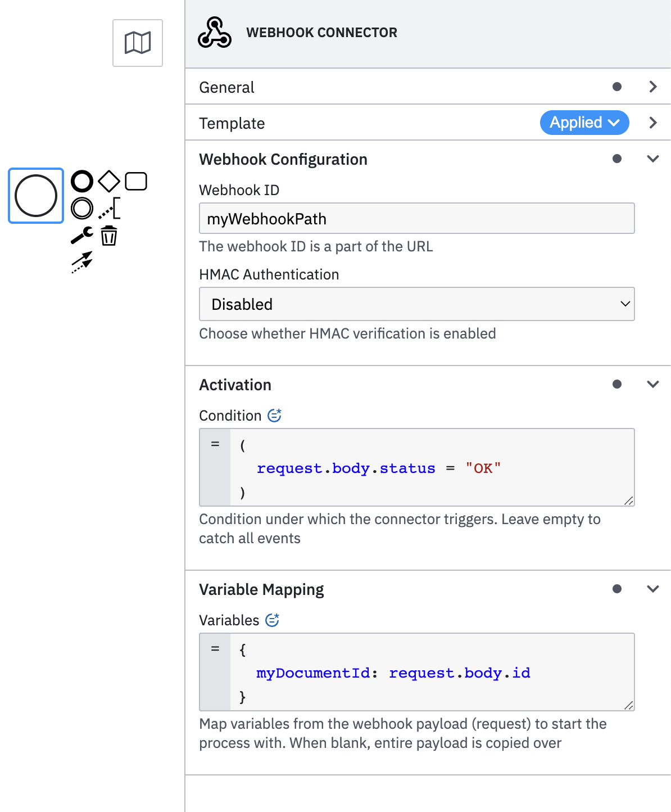This screenshot has width=671, height=812.
Task: Add text annotation from context pad
Action: pyautogui.click(x=110, y=208)
